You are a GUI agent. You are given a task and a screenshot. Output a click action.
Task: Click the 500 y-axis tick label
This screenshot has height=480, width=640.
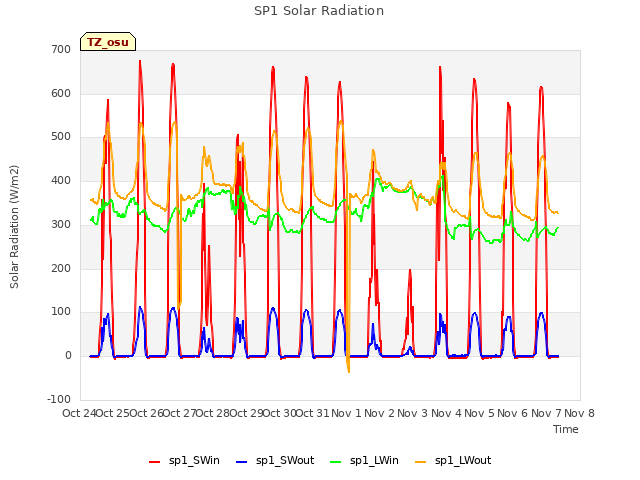pyautogui.click(x=61, y=137)
